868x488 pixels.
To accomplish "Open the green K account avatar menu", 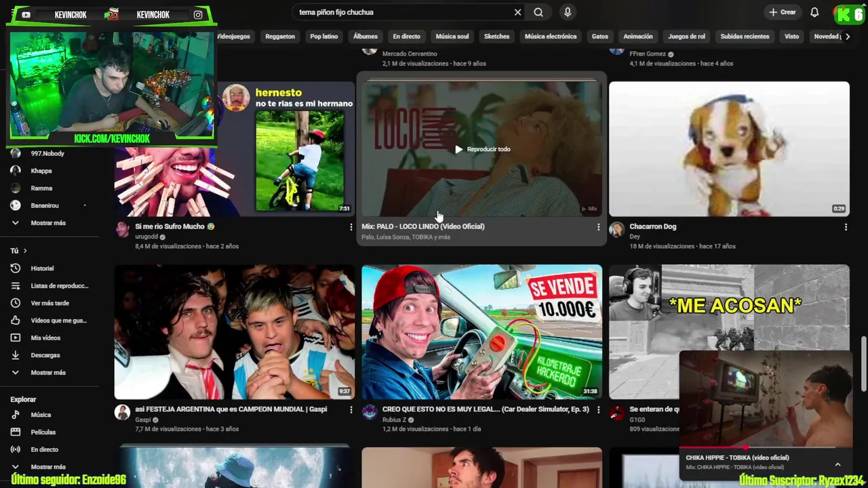I will pyautogui.click(x=850, y=14).
